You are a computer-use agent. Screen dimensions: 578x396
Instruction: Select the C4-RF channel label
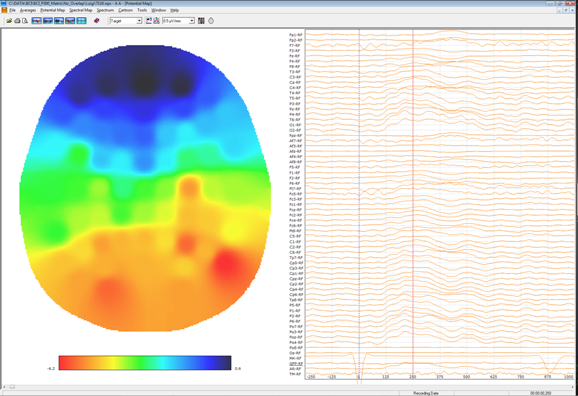point(295,88)
